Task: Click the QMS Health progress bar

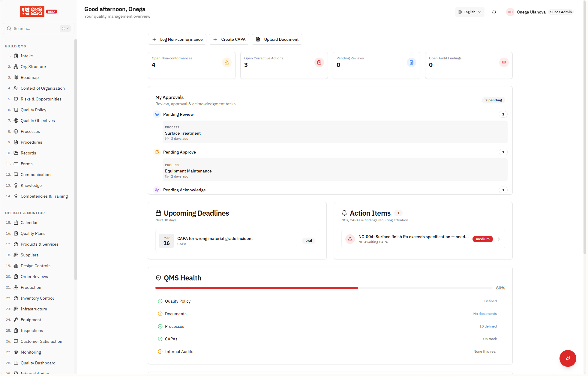Action: coord(324,288)
